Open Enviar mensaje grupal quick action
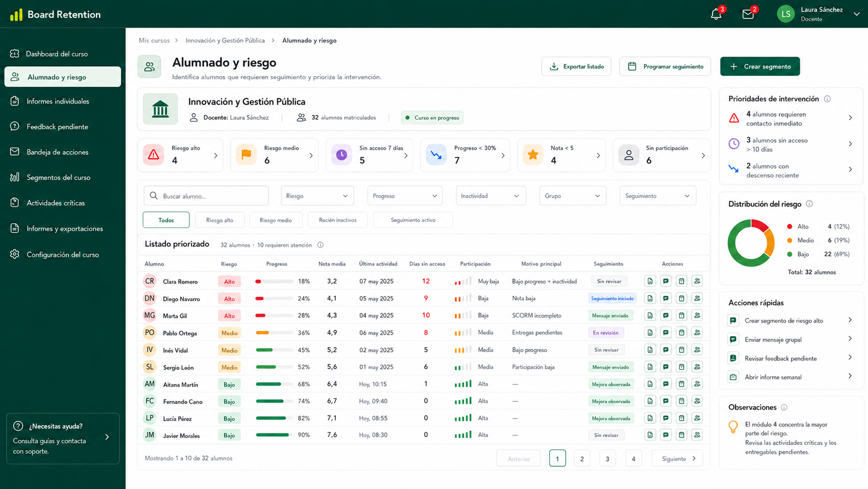Screen dimensions: 868x489 [792, 339]
